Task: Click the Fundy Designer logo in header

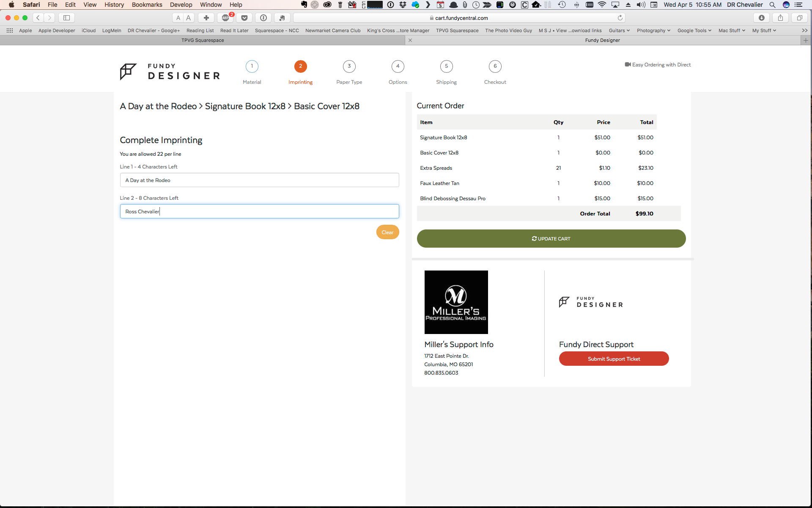Action: click(x=170, y=72)
